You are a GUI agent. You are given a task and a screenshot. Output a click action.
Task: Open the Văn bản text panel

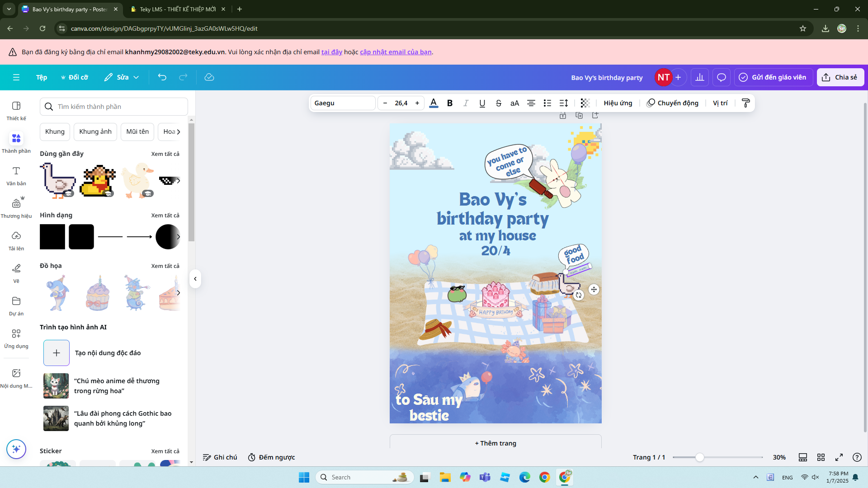(x=16, y=176)
